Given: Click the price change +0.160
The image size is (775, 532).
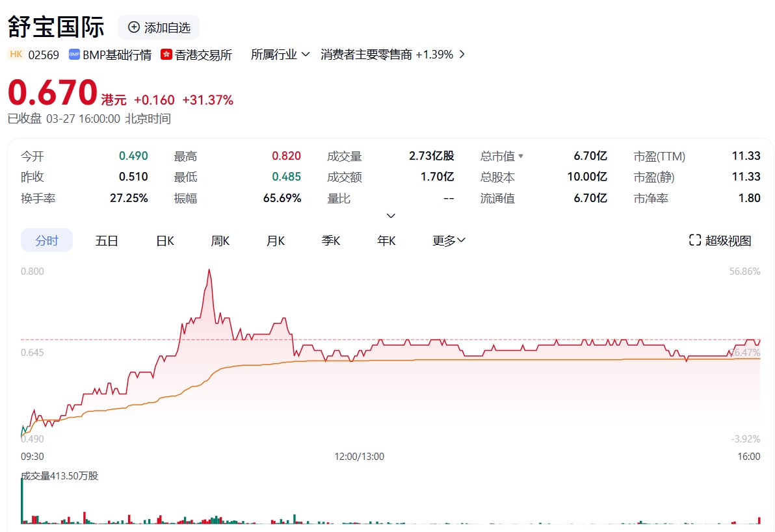Looking at the screenshot, I should (154, 100).
